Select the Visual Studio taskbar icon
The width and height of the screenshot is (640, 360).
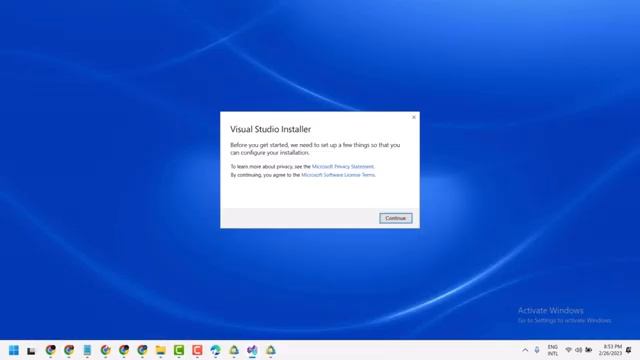252,350
